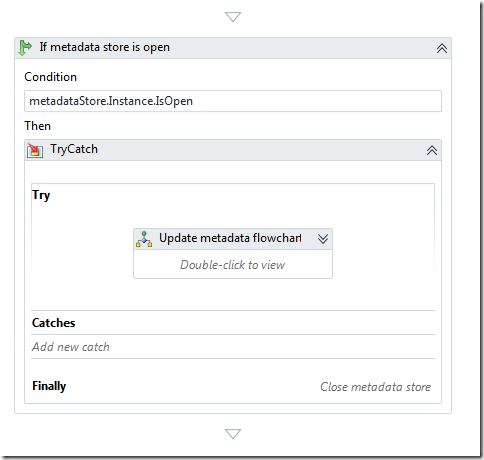Select the If metadata store is open title
The width and height of the screenshot is (484, 460).
click(105, 47)
